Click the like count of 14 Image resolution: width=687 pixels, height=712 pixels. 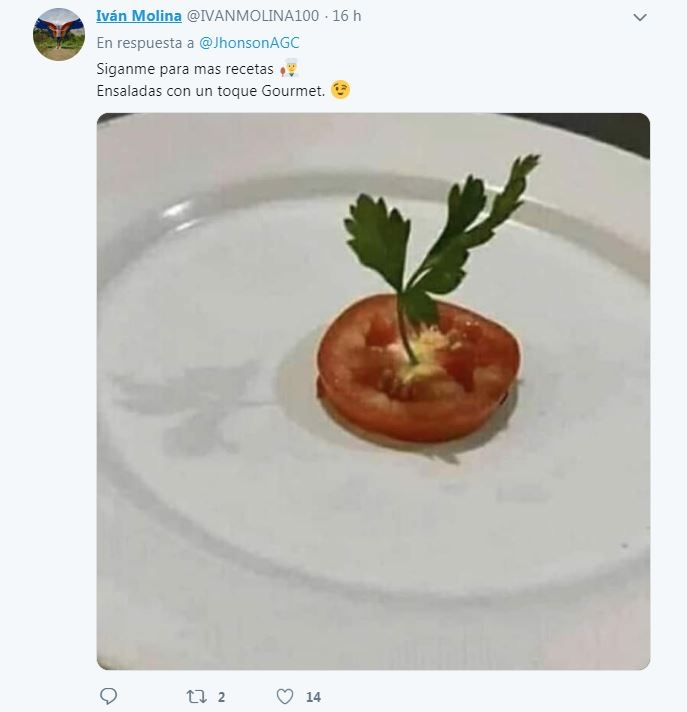[x=313, y=696]
